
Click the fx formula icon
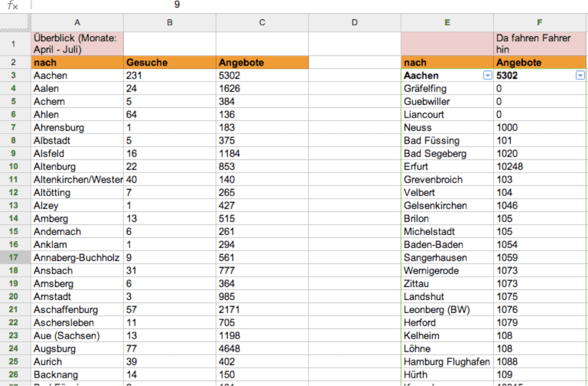(12, 6)
